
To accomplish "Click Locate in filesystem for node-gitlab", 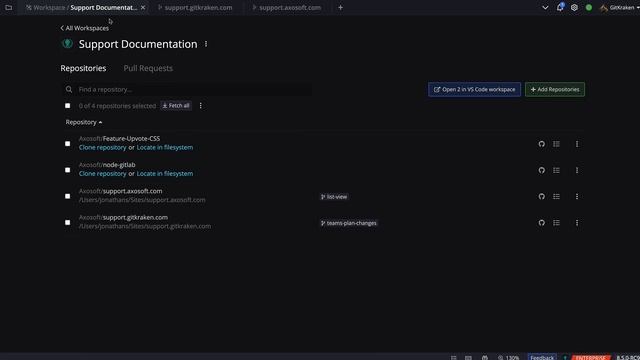I will 165,173.
